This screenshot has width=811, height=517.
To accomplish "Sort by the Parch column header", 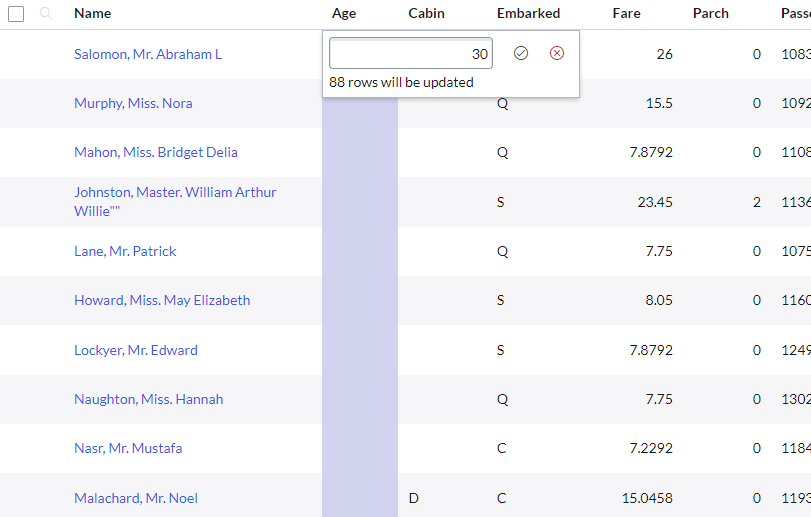I will pos(711,13).
